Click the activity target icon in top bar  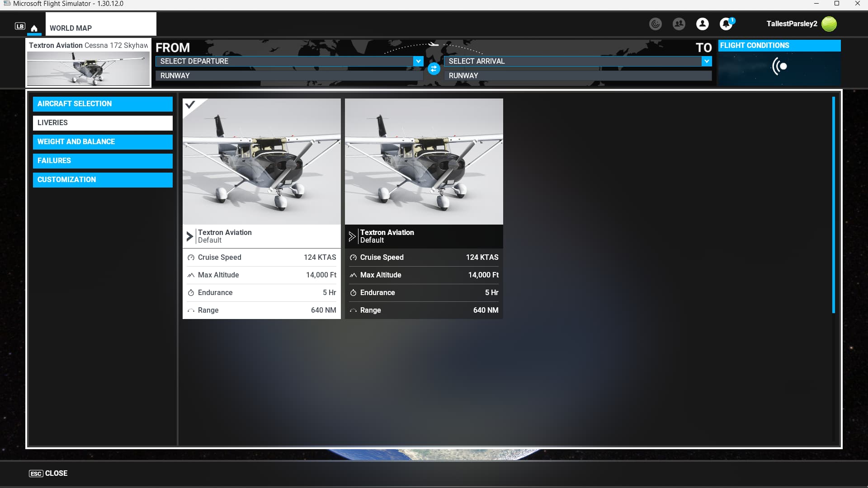(655, 24)
